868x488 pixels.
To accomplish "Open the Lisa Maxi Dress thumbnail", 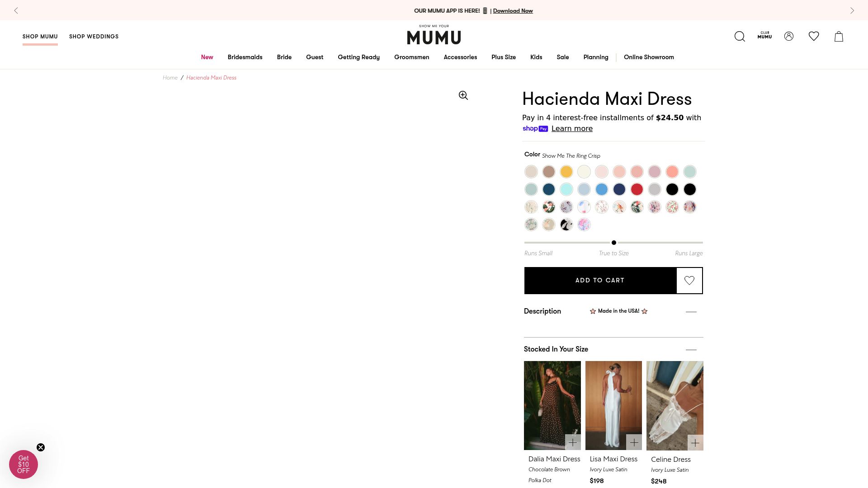I will (613, 405).
